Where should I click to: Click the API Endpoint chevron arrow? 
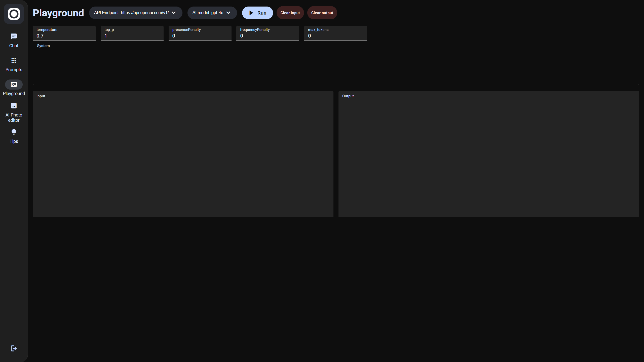174,13
